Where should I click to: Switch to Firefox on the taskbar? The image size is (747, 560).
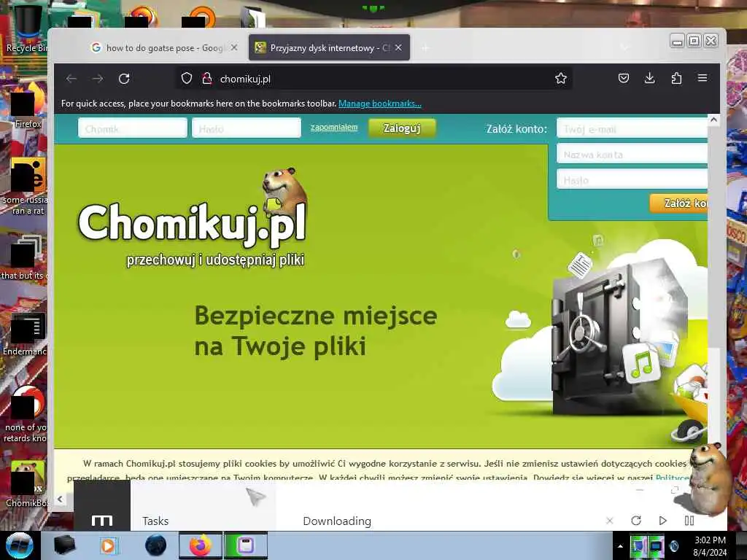pos(201,545)
